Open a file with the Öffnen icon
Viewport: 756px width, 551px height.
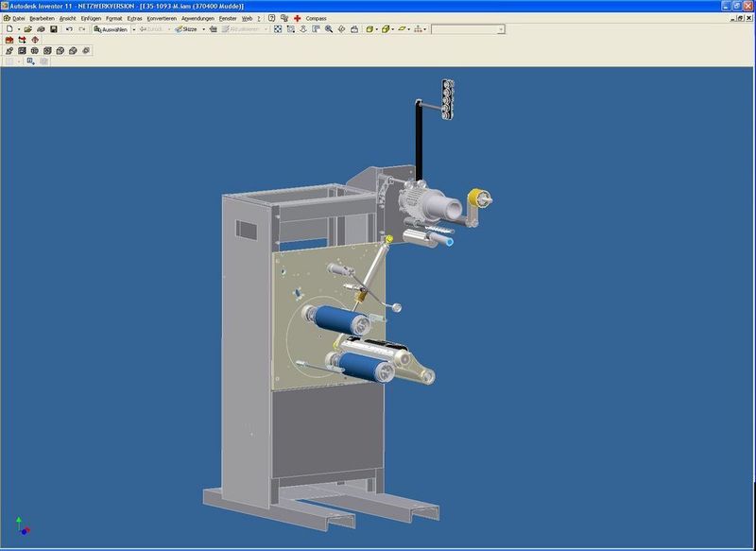click(28, 31)
